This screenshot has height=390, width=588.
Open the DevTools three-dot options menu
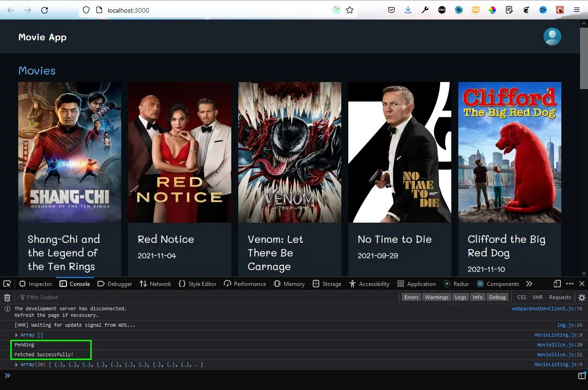(570, 284)
